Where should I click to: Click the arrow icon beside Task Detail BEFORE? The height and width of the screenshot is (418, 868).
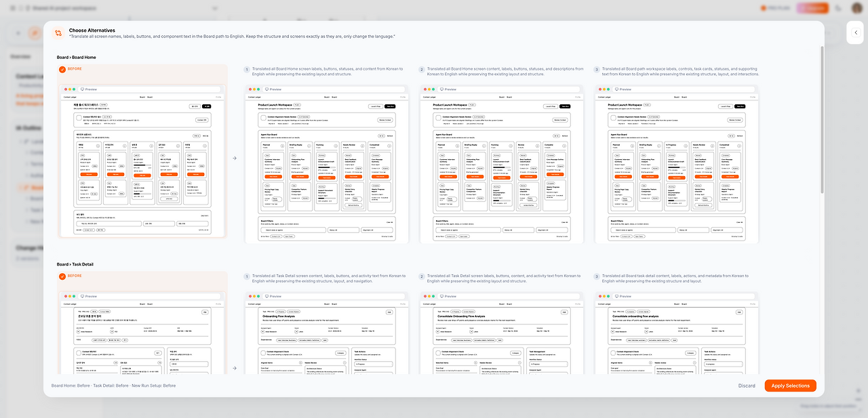(235, 369)
